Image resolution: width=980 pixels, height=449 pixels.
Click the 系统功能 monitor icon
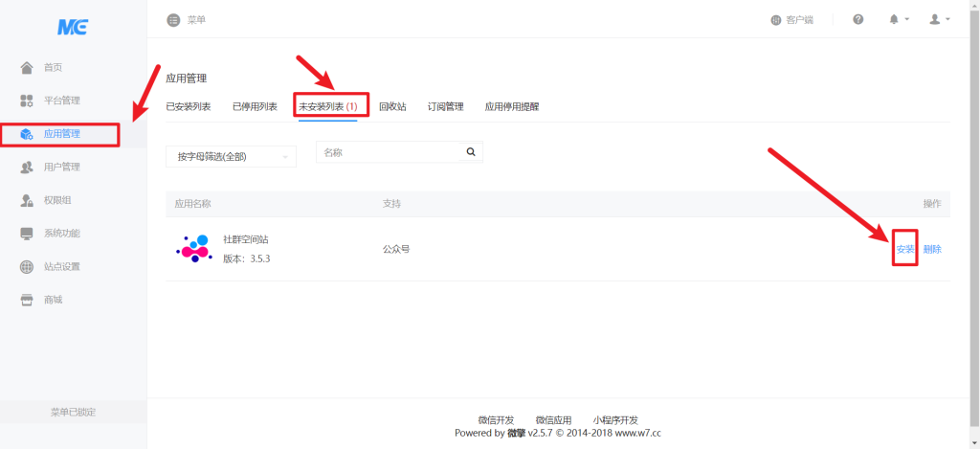click(27, 234)
